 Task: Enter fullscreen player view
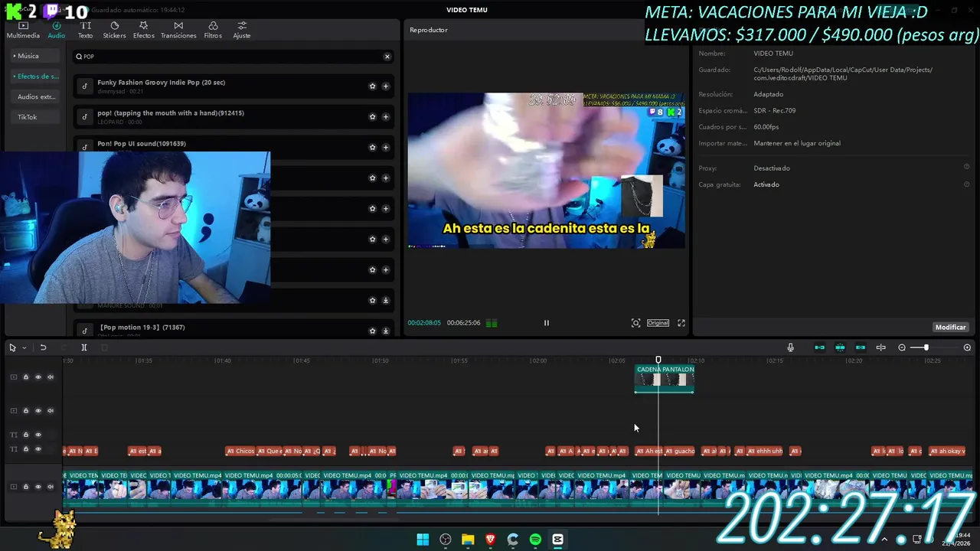(x=681, y=323)
